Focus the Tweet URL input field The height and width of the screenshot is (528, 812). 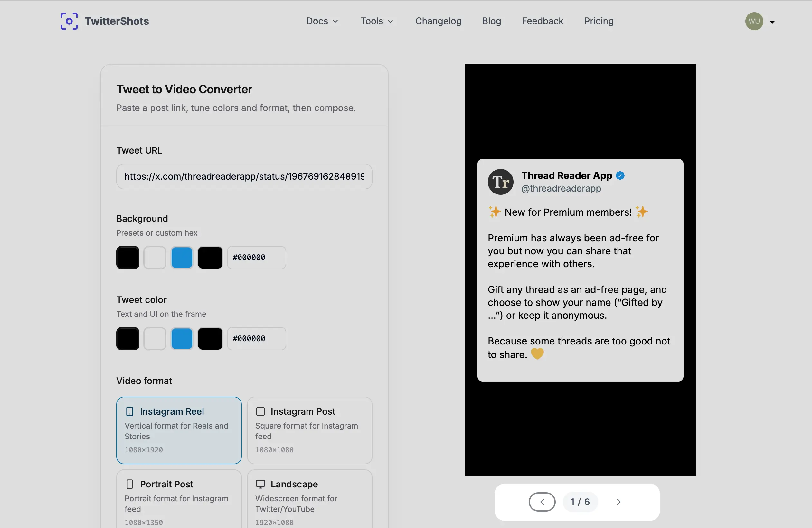(244, 176)
